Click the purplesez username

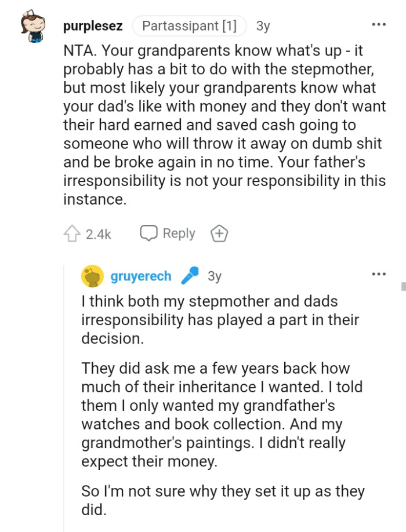click(93, 26)
